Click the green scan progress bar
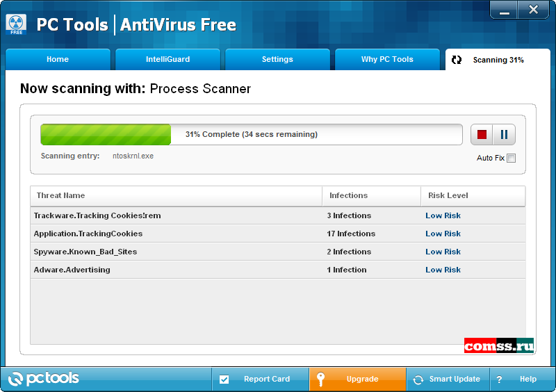This screenshot has width=556, height=392. pos(252,134)
